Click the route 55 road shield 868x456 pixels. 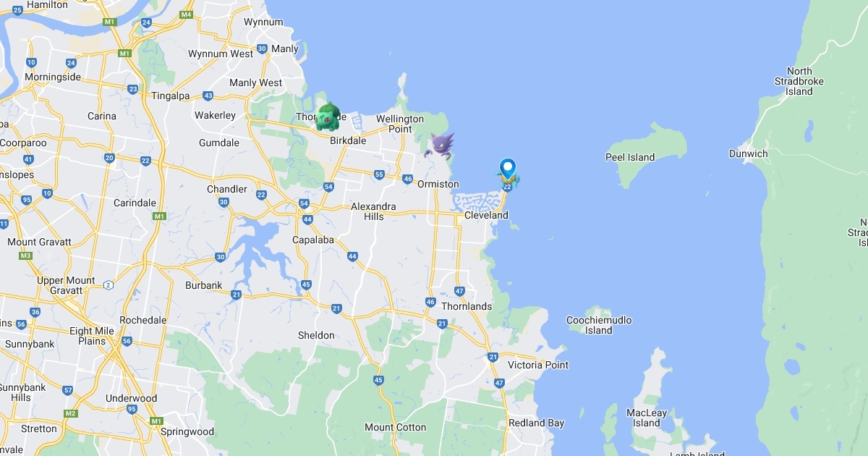click(x=379, y=174)
